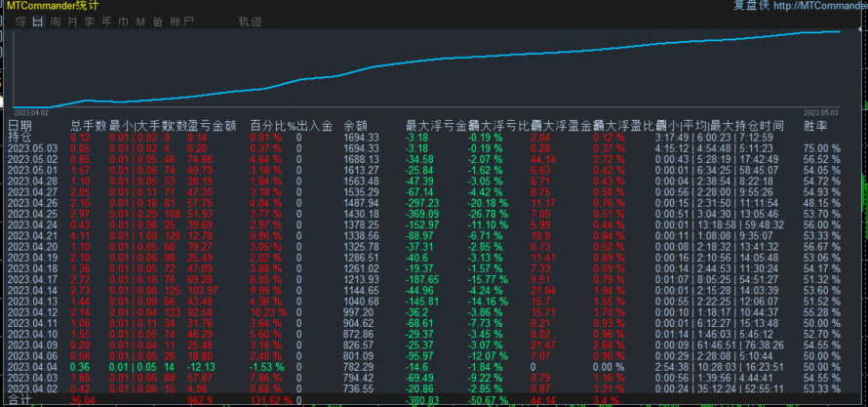Select the 日 daily statistics tab
This screenshot has height=407, width=868.
pyautogui.click(x=38, y=22)
